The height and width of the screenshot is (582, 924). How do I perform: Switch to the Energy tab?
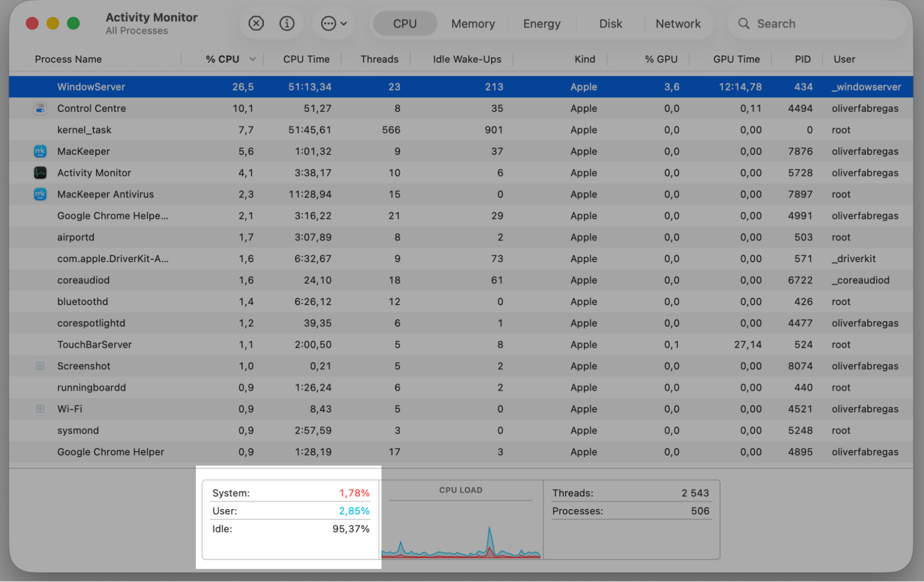coord(542,24)
